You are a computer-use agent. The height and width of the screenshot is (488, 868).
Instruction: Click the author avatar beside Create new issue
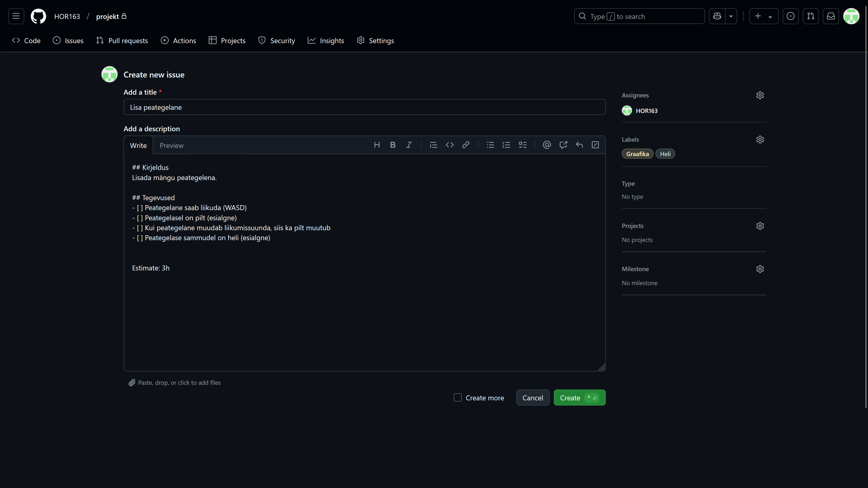(109, 74)
